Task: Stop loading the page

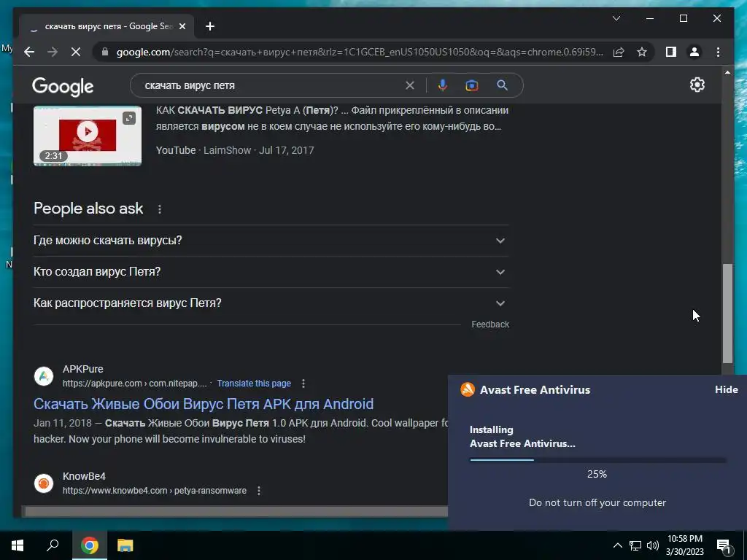Action: pos(76,52)
